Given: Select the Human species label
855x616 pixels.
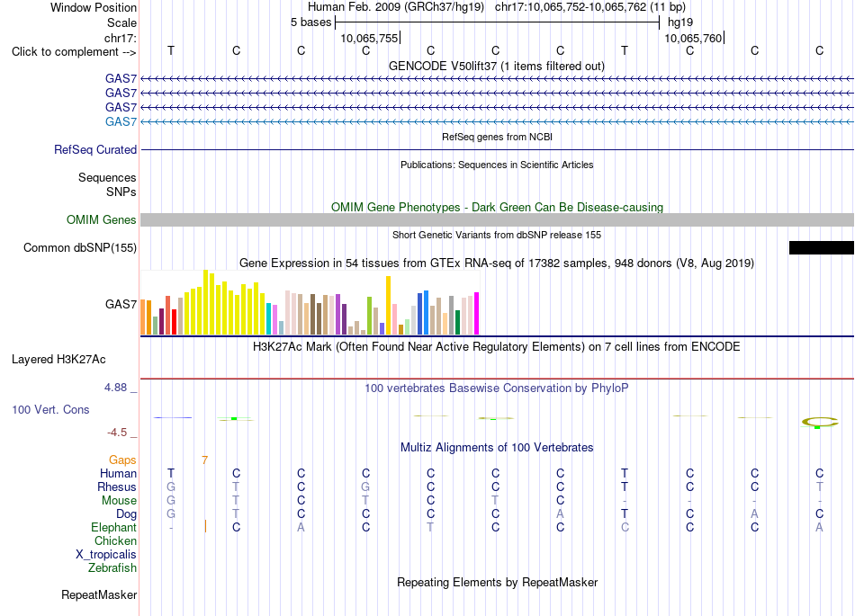Looking at the screenshot, I should (x=118, y=473).
